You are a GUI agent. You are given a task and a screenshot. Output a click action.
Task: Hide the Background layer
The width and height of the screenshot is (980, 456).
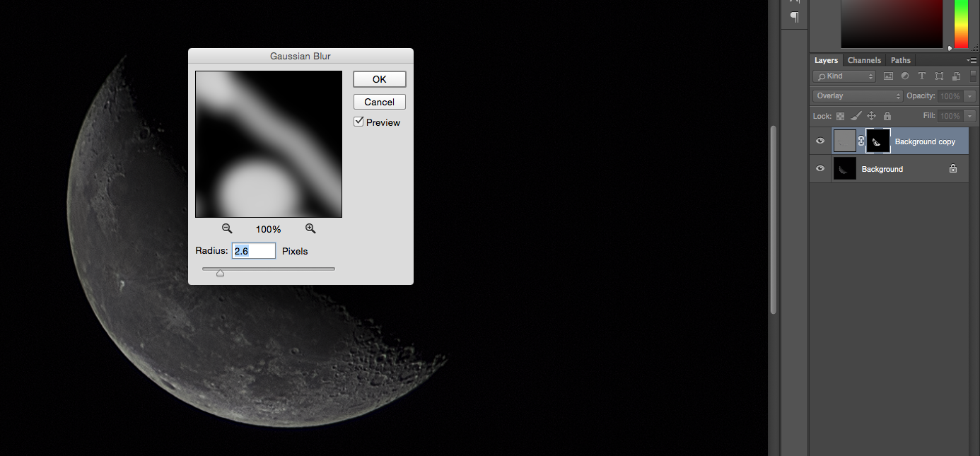[820, 168]
